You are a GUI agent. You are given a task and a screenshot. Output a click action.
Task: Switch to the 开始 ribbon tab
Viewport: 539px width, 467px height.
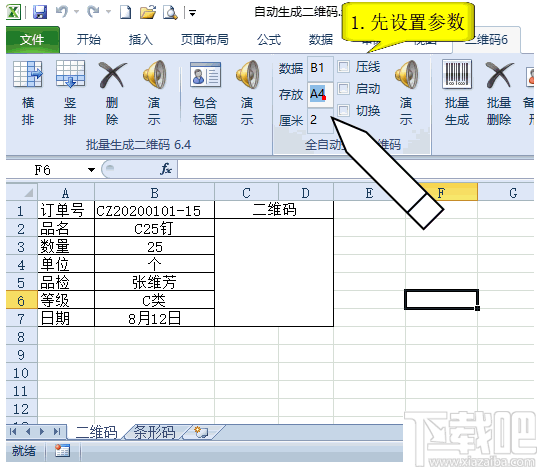pos(89,40)
